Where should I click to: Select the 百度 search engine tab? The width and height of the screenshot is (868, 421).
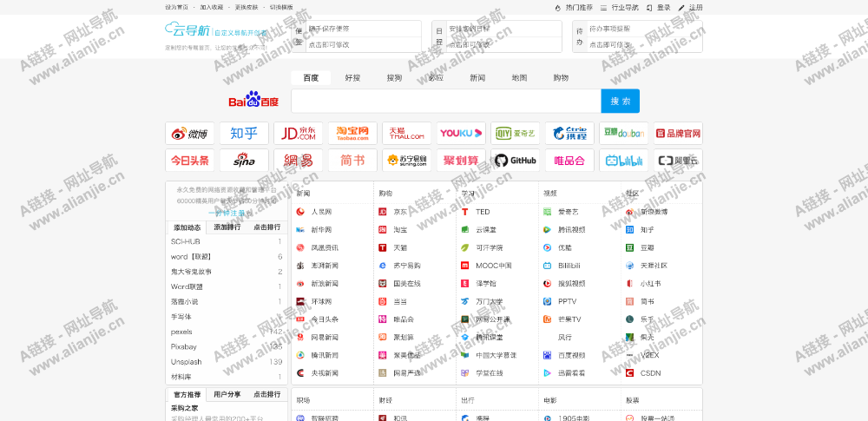click(311, 77)
